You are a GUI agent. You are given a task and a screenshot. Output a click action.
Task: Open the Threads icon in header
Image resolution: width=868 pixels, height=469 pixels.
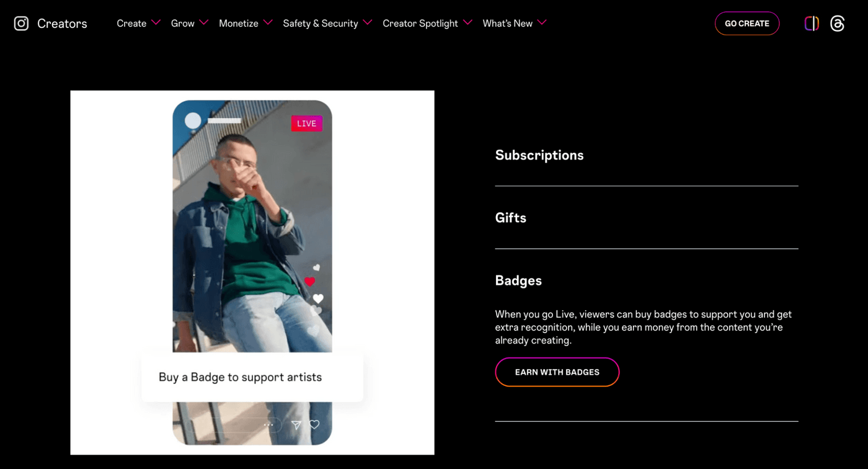pos(837,24)
